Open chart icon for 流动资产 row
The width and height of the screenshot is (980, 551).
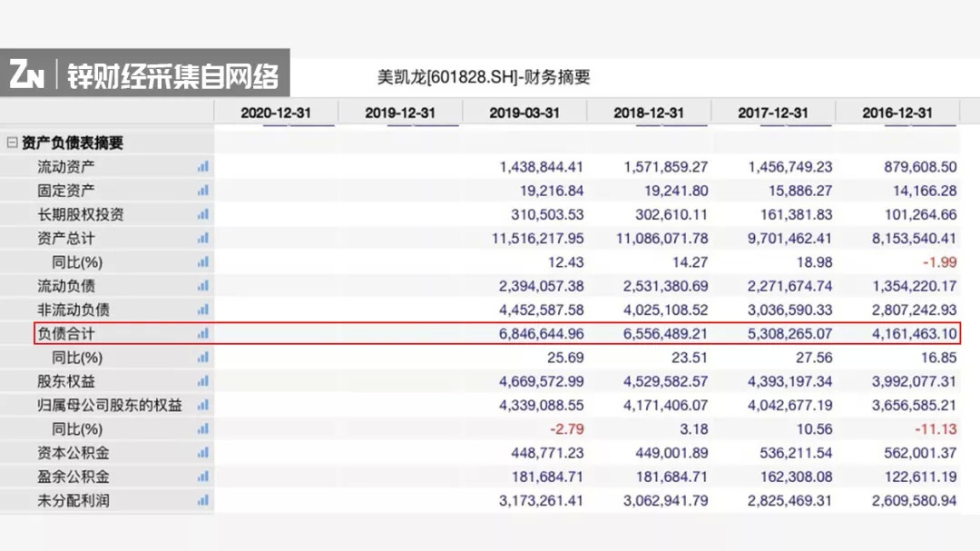203,166
